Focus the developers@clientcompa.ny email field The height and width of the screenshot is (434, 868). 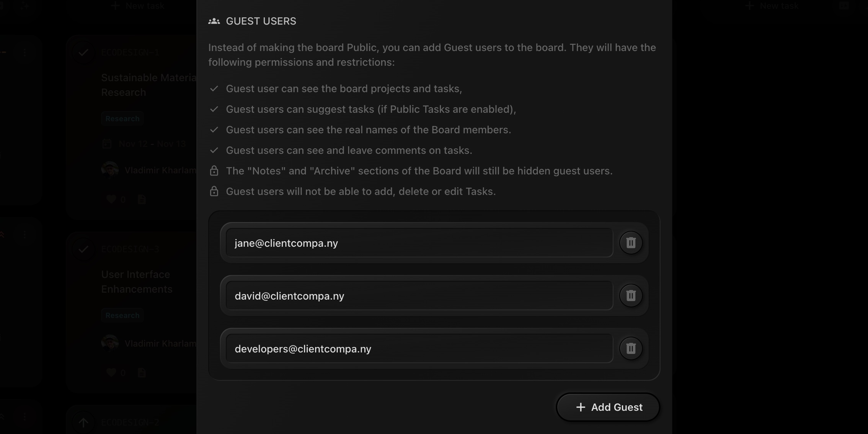click(419, 349)
